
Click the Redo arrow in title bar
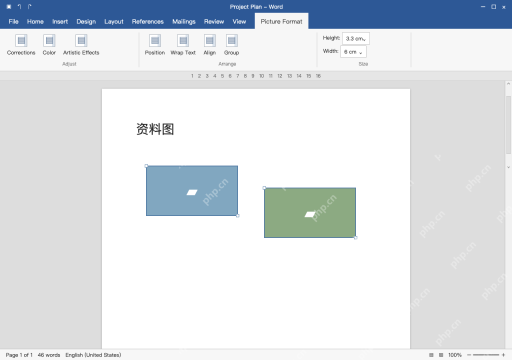pyautogui.click(x=30, y=7)
